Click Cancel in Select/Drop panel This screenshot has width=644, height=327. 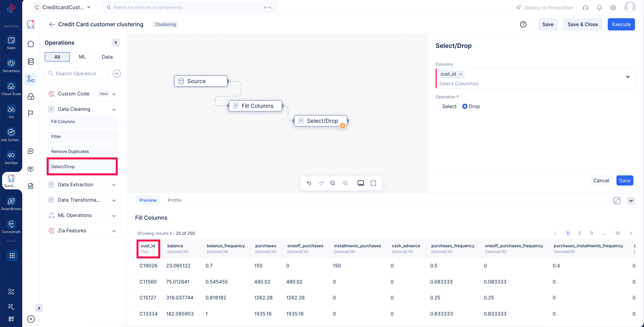(x=601, y=181)
